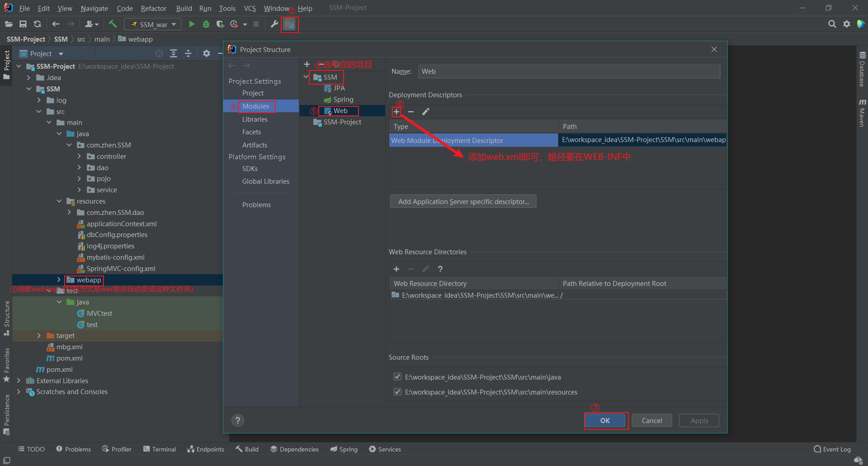Screen dimensions: 868x466
Task: Add a new module with plus icon
Action: point(307,64)
